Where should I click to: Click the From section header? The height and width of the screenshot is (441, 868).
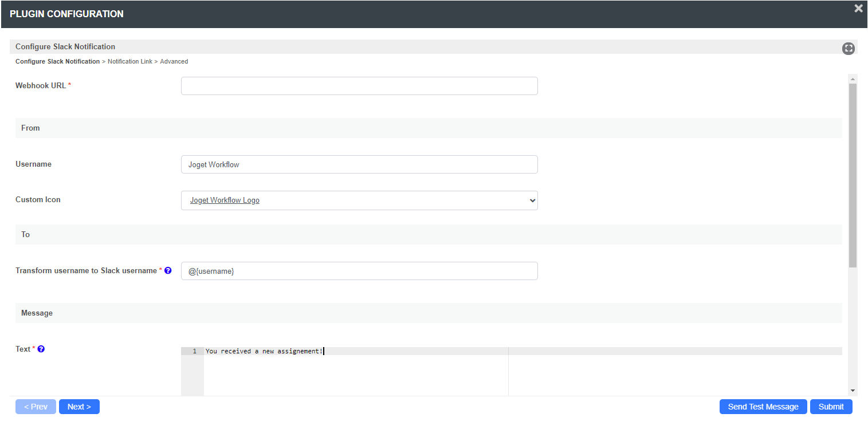429,128
